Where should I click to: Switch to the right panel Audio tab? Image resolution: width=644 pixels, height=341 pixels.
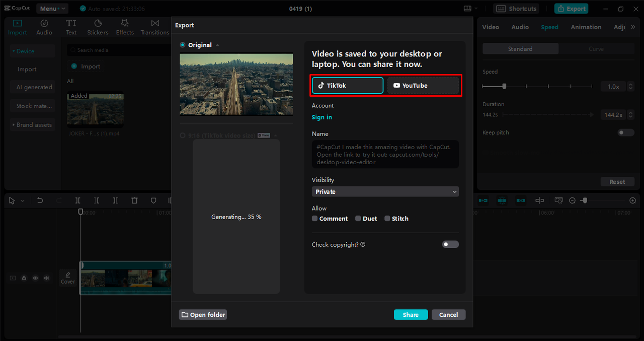pos(520,27)
